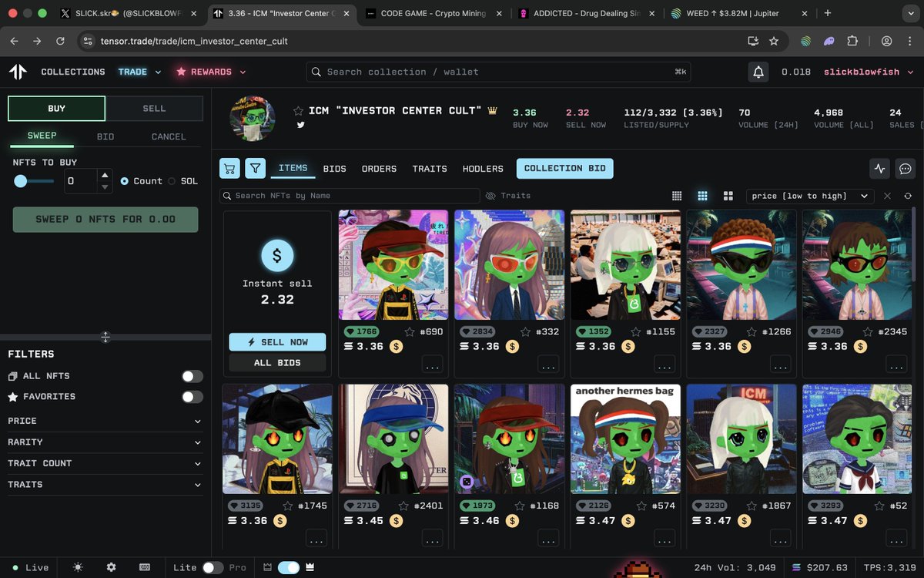Viewport: 924px width, 578px height.
Task: Adjust the NFTs to buy slider
Action: (33, 181)
